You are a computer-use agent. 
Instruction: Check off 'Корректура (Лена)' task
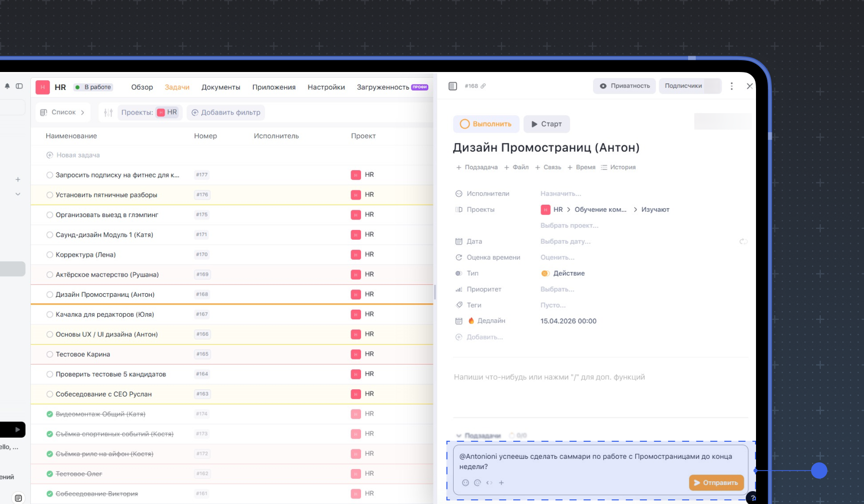coord(50,255)
